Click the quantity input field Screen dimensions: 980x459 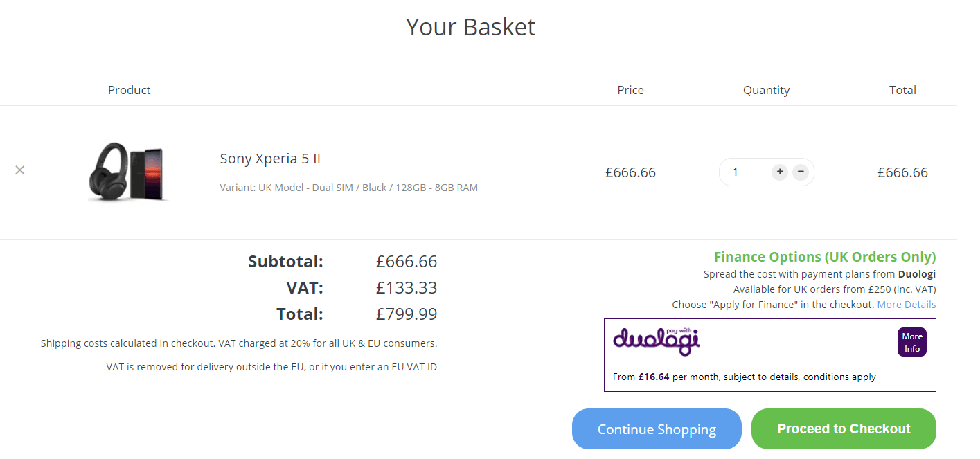[745, 172]
